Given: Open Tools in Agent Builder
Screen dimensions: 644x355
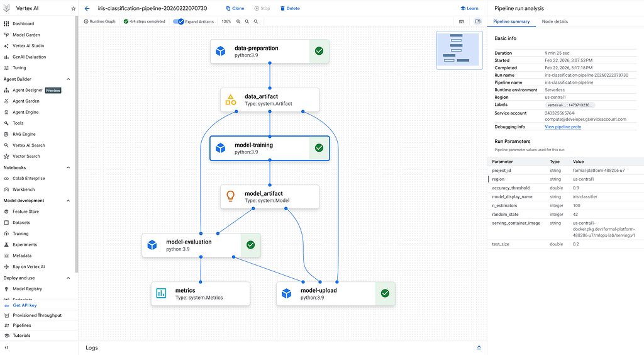Looking at the screenshot, I should (x=18, y=123).
